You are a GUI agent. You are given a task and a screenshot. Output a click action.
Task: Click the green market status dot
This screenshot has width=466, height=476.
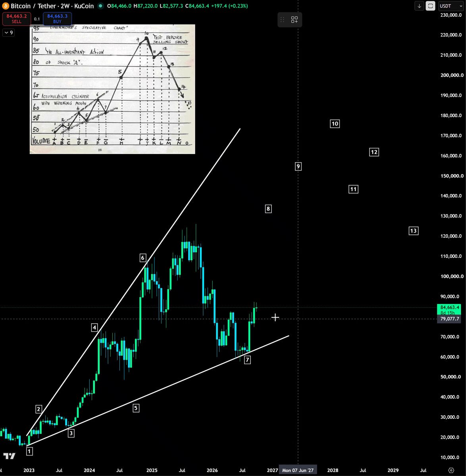pos(100,6)
